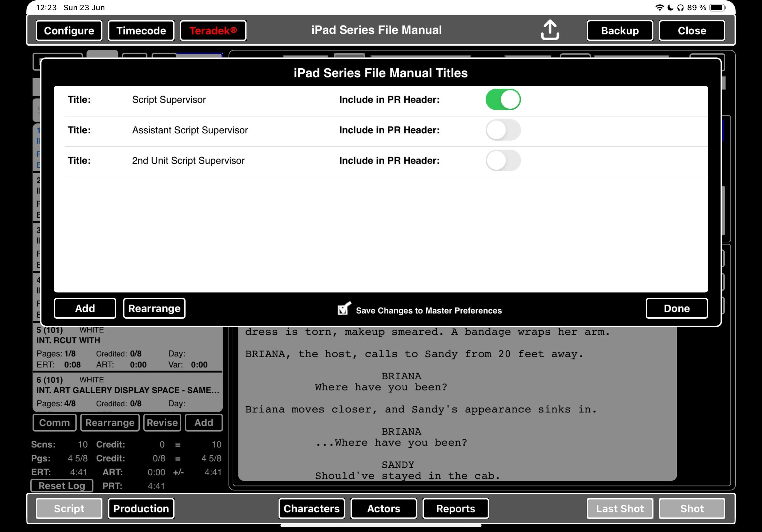Switch to the Characters tab
Image resolution: width=762 pixels, height=532 pixels.
pos(311,508)
